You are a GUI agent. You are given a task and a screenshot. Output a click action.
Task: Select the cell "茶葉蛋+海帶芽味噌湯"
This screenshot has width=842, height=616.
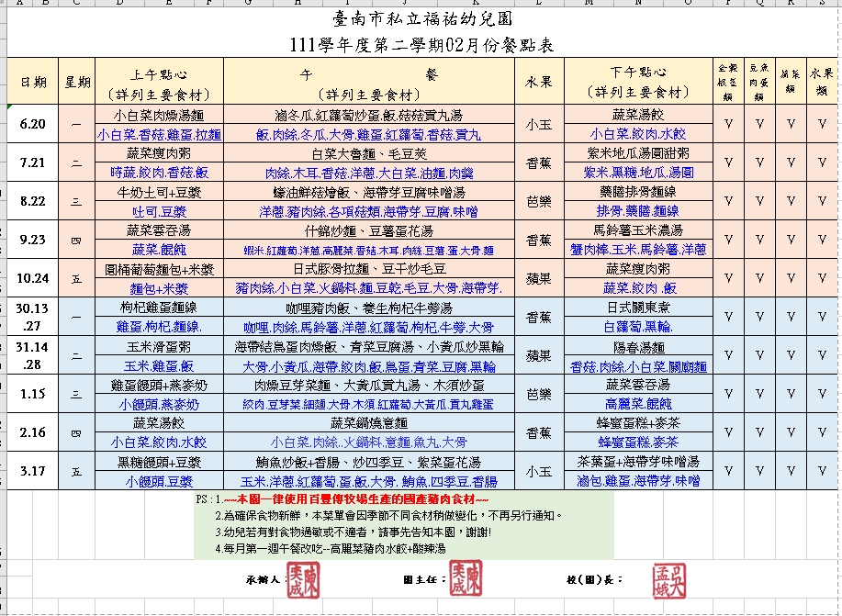coord(638,462)
